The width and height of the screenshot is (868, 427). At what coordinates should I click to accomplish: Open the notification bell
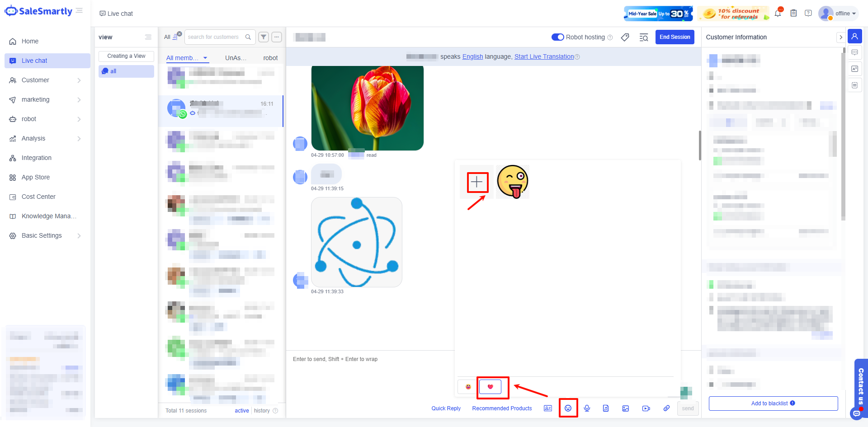click(x=778, y=13)
